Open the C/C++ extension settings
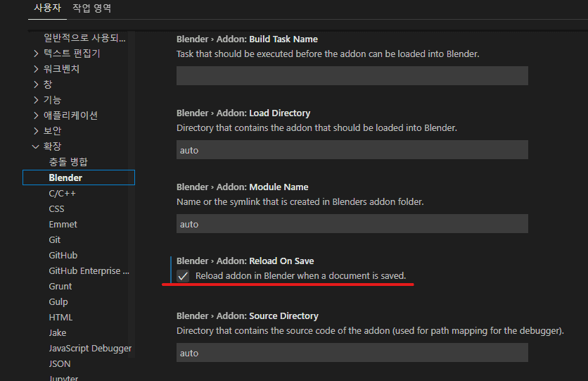The image size is (588, 381). [x=63, y=193]
